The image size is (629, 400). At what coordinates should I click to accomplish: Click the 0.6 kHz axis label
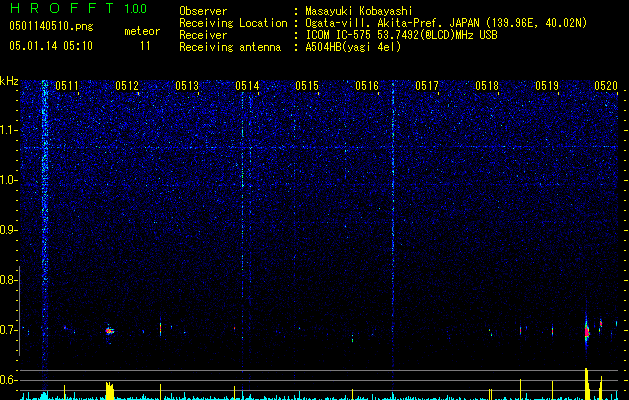click(8, 380)
